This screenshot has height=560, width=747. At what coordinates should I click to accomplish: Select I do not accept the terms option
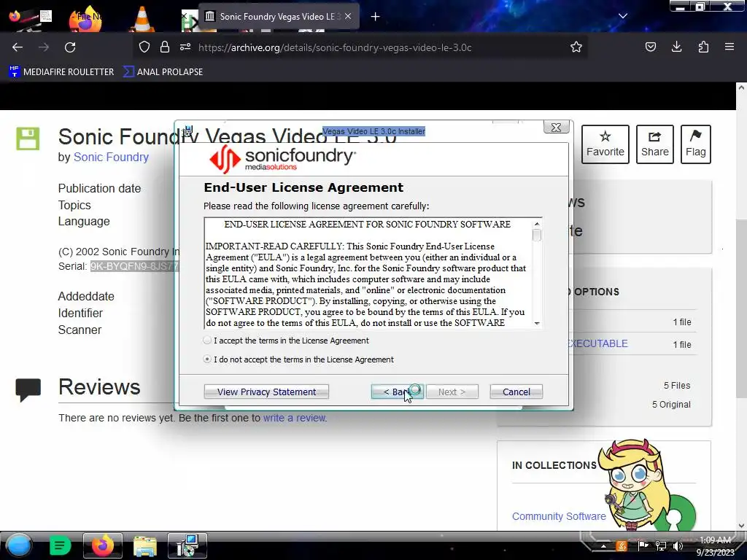(x=206, y=359)
